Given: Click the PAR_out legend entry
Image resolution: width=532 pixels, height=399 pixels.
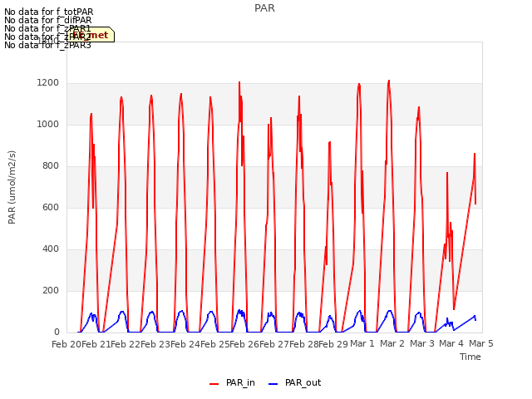Looking at the screenshot, I should pyautogui.click(x=294, y=382).
